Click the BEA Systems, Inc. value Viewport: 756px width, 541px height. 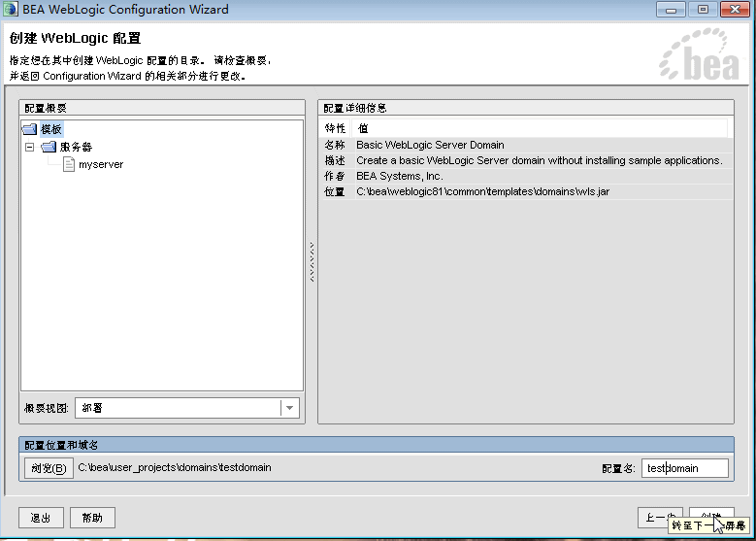[400, 176]
